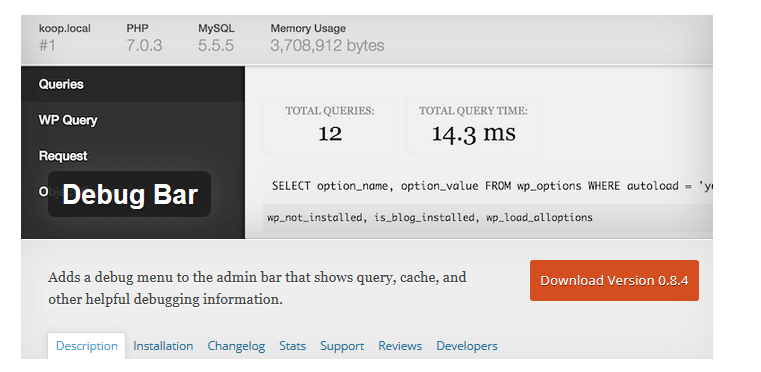Open the WP Query panel item
761x372 pixels.
click(x=133, y=120)
